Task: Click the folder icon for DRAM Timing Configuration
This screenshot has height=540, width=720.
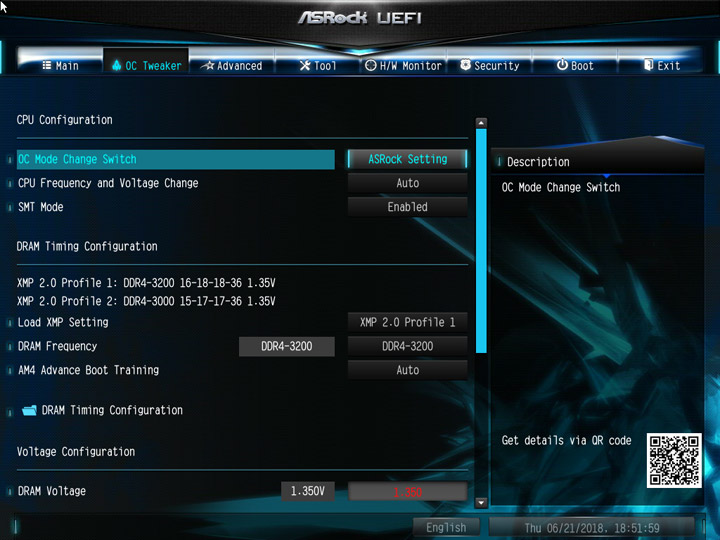Action: (29, 410)
